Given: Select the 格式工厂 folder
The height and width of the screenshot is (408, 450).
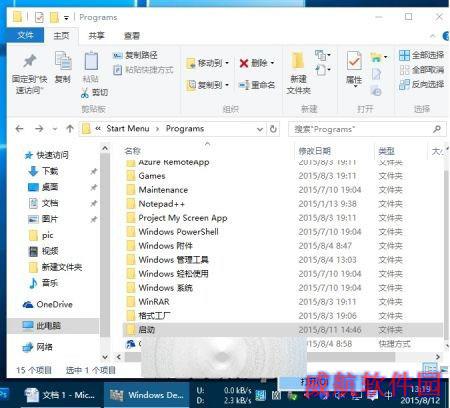Looking at the screenshot, I should [148, 316].
